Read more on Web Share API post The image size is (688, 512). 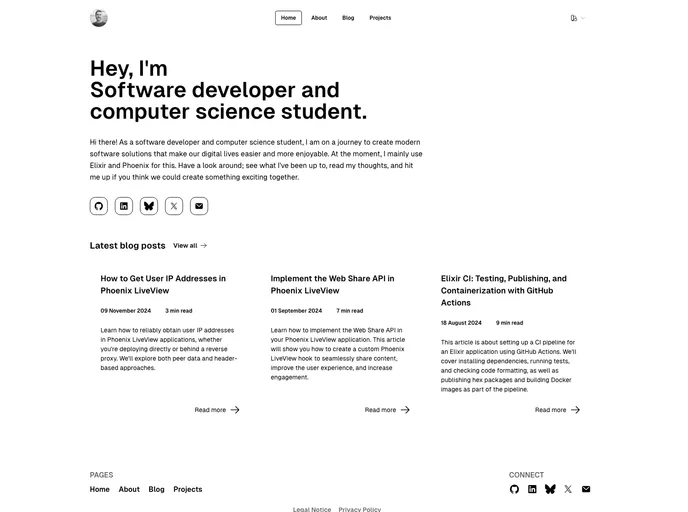coord(387,410)
